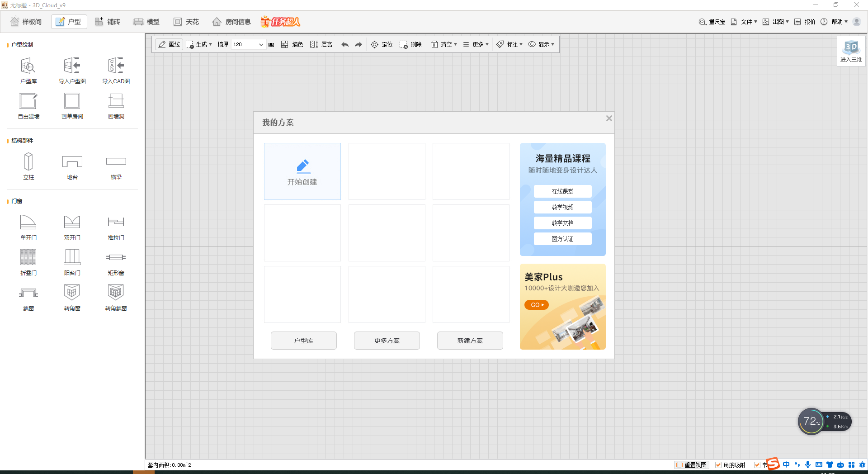Open the 墙厚 120 thickness combo box

[x=248, y=44]
